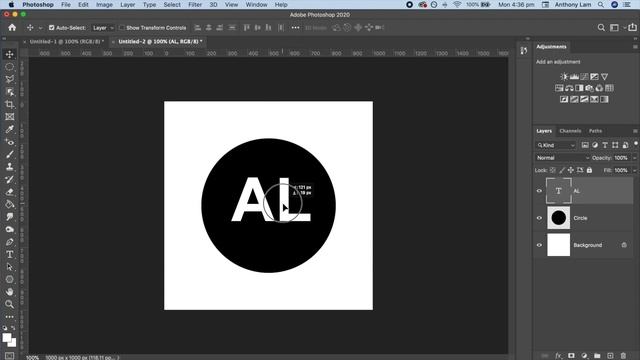Open the tool preset picker arrow
Image resolution: width=640 pixels, height=360 pixels.
click(40, 28)
